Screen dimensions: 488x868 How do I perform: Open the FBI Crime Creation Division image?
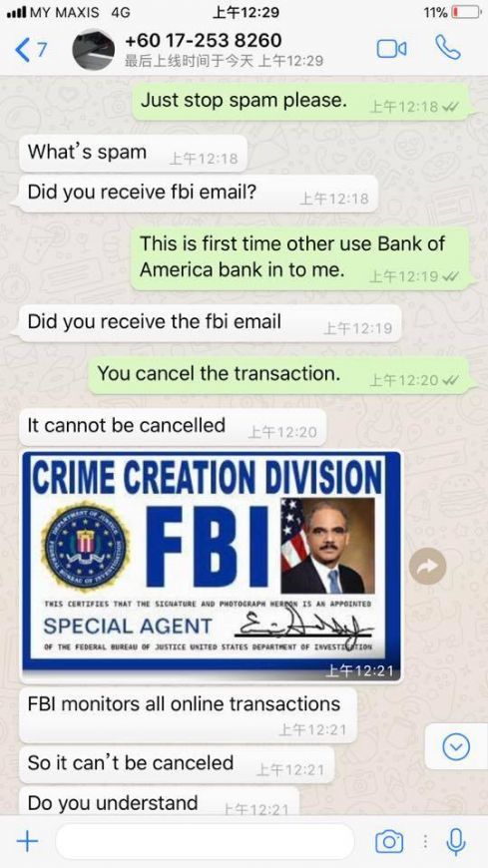click(211, 567)
